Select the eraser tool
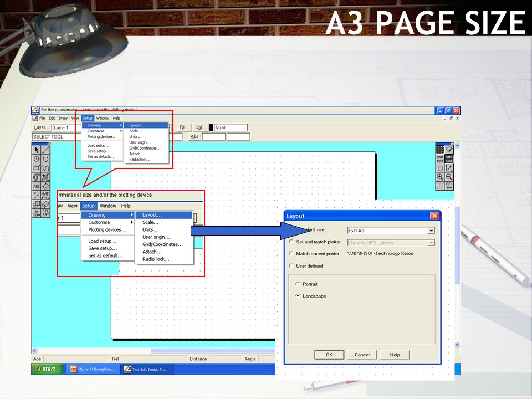This screenshot has height=399, width=532. [x=45, y=204]
